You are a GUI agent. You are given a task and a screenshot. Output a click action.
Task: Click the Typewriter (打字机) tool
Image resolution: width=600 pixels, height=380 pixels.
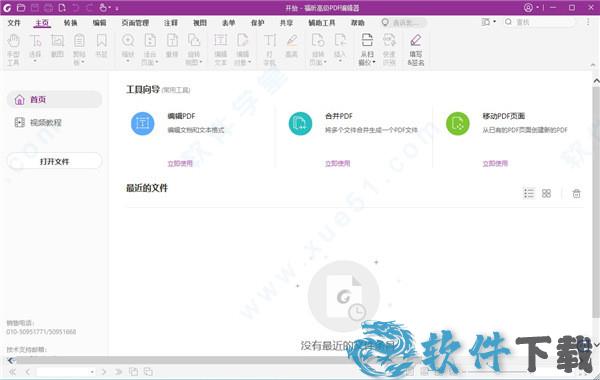click(270, 50)
